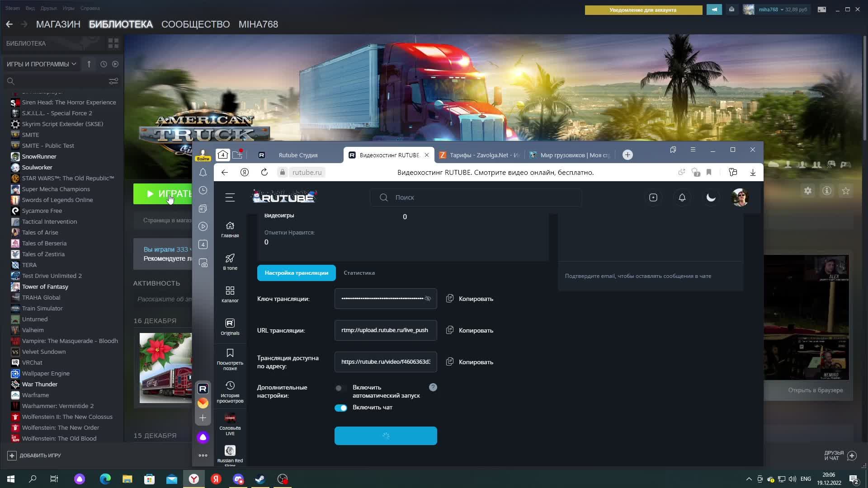Enable the автоматический запуск toggle

pos(340,388)
